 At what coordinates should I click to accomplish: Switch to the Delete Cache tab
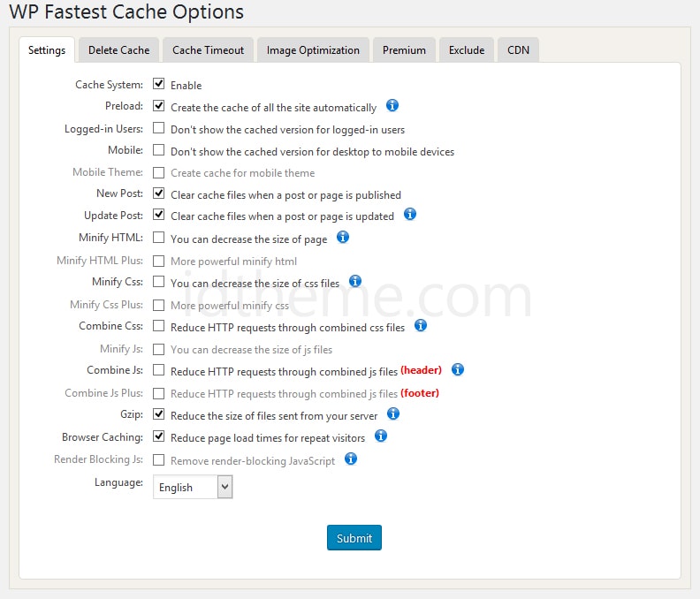[118, 50]
